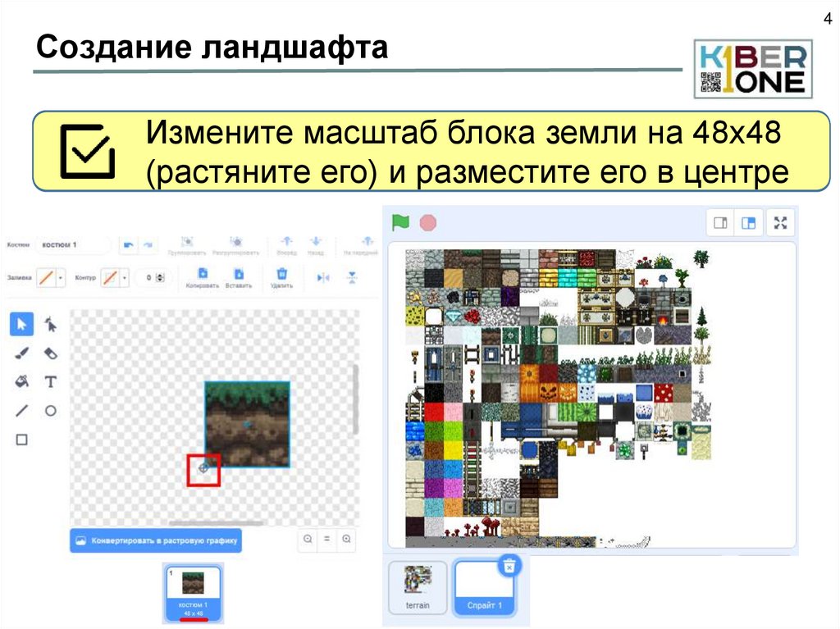The width and height of the screenshot is (840, 629).
Task: Open the Контур outline color dropdown
Action: tap(125, 277)
